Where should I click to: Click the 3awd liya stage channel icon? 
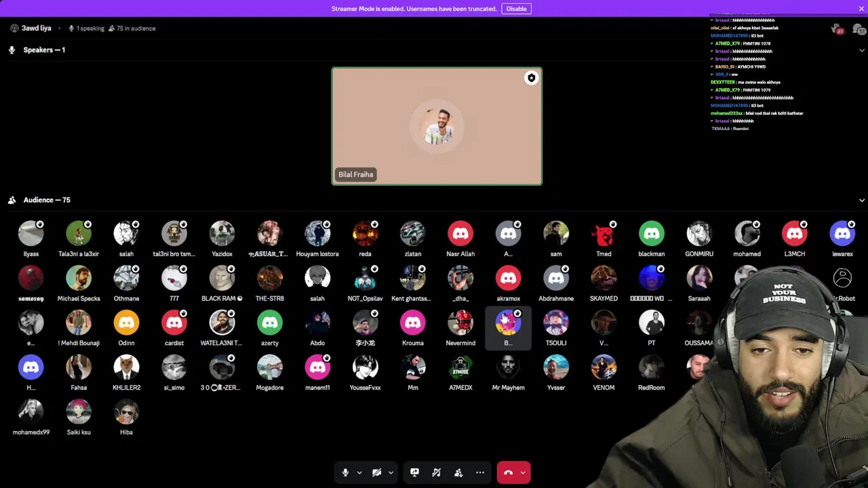14,28
